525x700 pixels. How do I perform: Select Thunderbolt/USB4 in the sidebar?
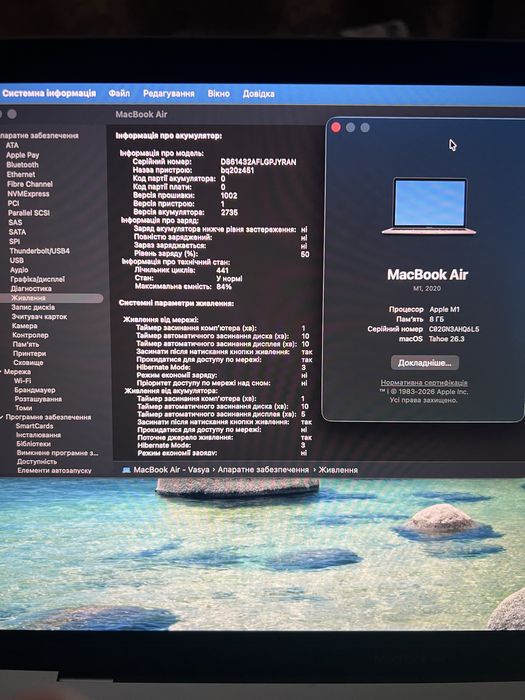coord(40,251)
